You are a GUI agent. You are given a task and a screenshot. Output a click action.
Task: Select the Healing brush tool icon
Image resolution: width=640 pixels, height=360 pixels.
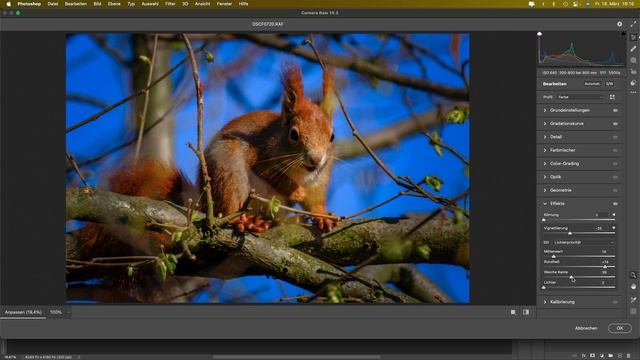[x=633, y=49]
